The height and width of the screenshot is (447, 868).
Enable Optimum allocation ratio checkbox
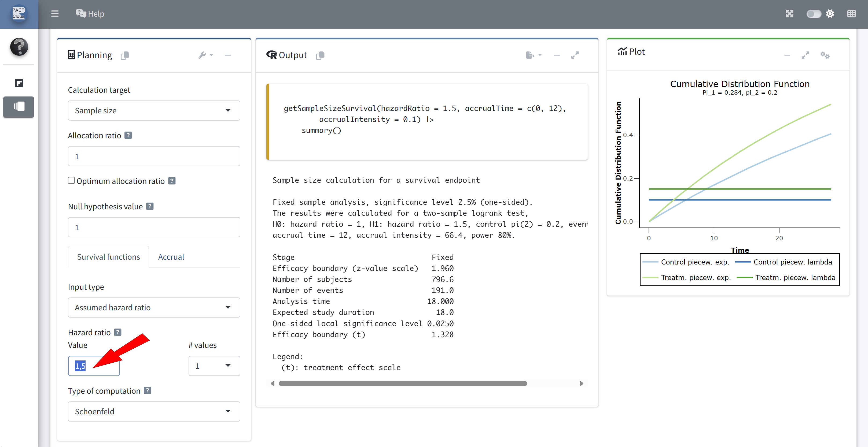[x=71, y=181]
